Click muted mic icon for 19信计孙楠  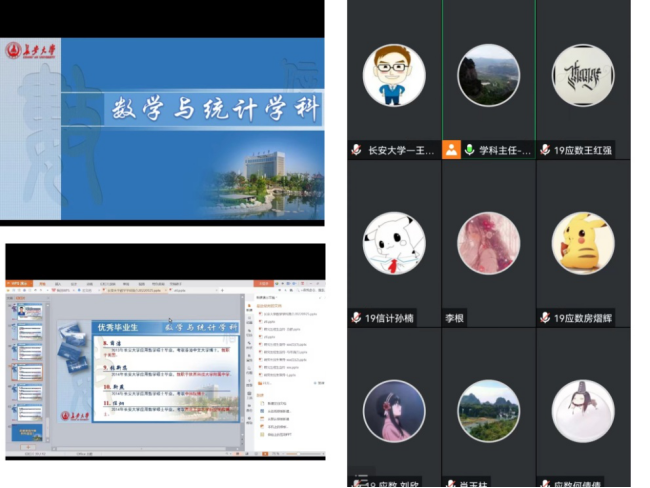pyautogui.click(x=355, y=318)
